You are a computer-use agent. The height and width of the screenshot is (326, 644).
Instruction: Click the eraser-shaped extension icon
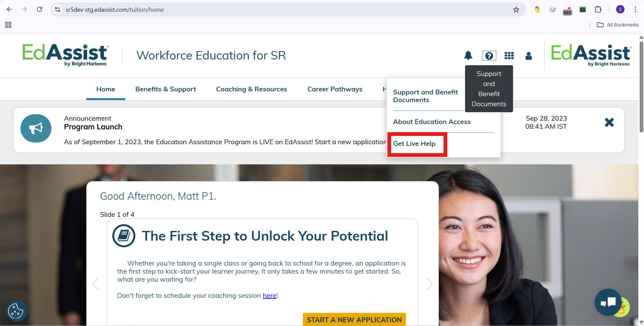click(x=552, y=10)
